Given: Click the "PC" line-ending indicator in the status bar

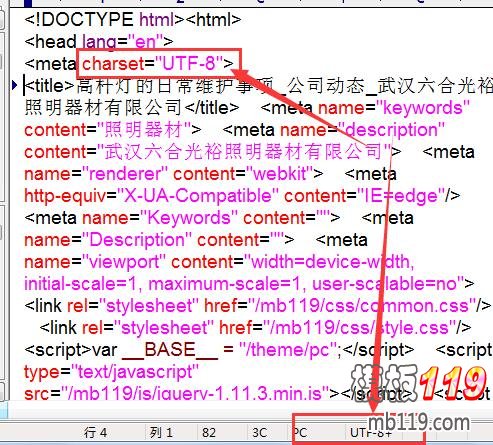Looking at the screenshot, I should click(x=300, y=433).
